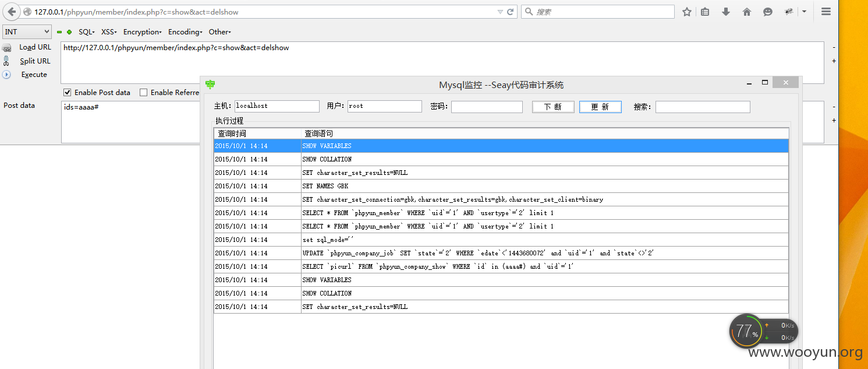This screenshot has width=868, height=369.
Task: Maximize the Mysql monitor window
Action: click(765, 83)
